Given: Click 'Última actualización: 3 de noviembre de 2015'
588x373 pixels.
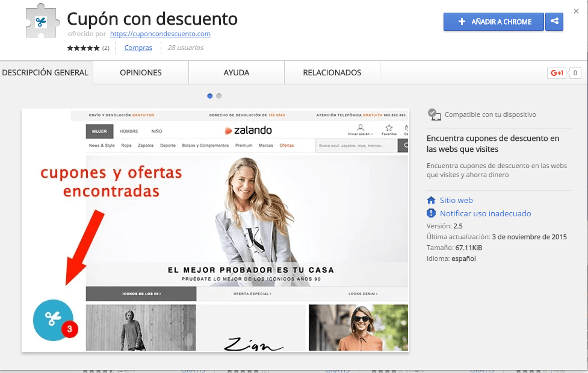Looking at the screenshot, I should coord(497,237).
